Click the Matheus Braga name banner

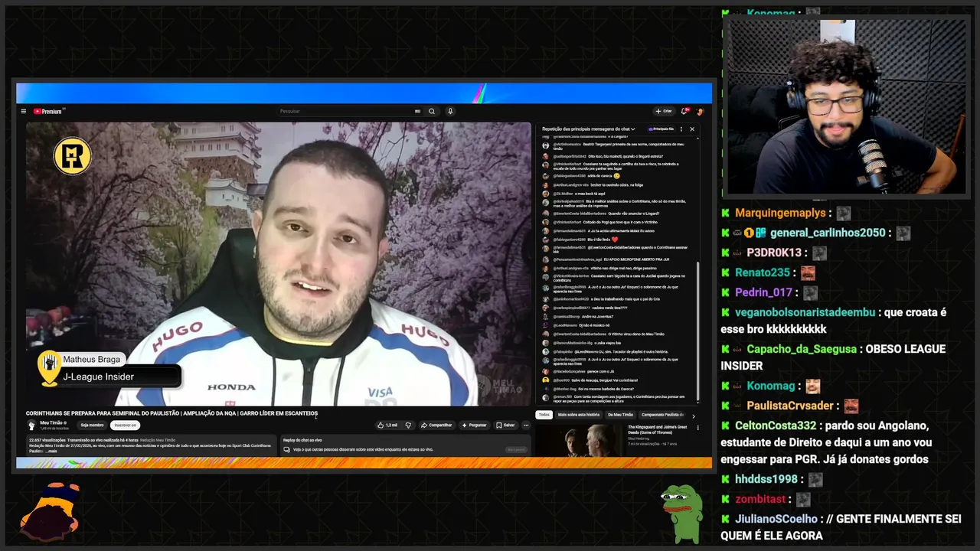point(92,359)
